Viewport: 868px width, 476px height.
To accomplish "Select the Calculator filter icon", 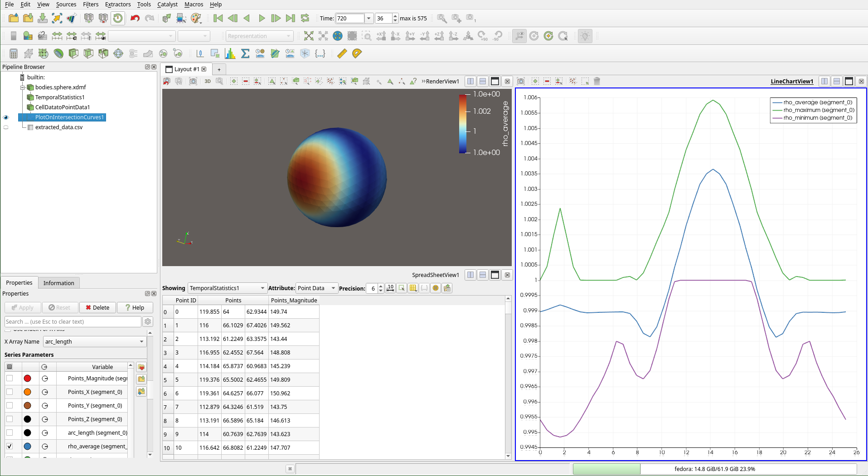I will [14, 54].
